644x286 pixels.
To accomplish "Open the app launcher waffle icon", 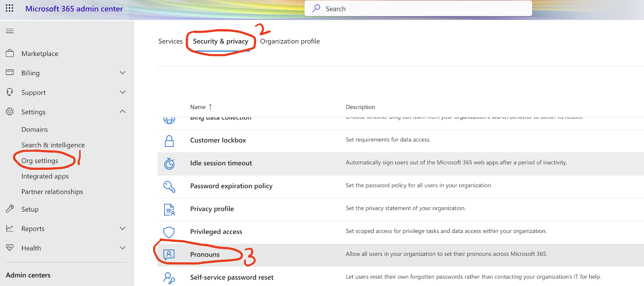I will [x=10, y=8].
